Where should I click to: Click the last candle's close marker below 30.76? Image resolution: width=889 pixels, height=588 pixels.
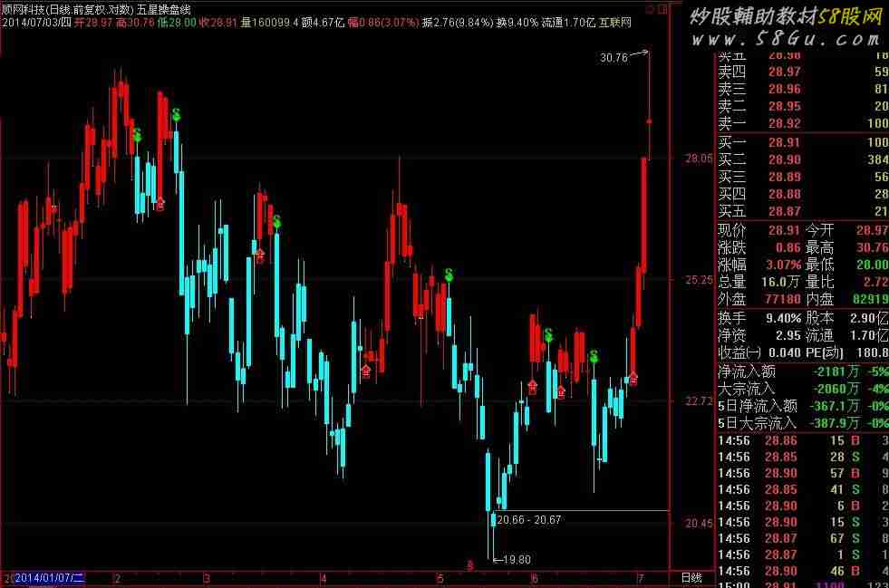tap(649, 120)
